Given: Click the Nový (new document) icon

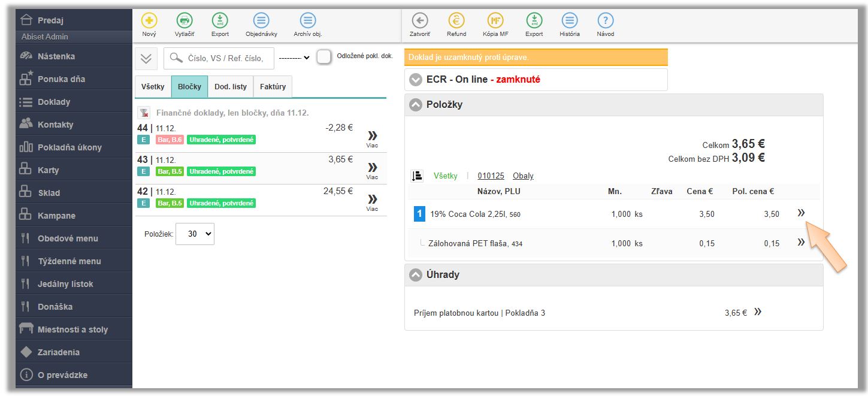Looking at the screenshot, I should [x=149, y=21].
